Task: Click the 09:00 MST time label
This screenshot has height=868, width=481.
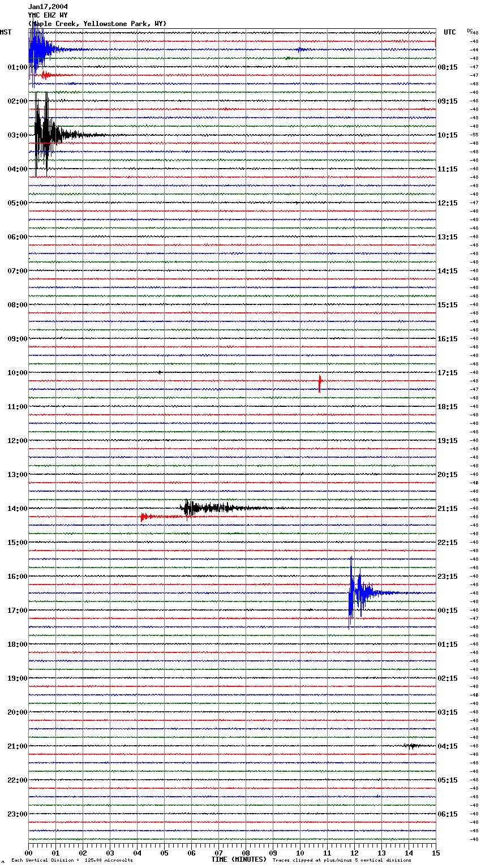Action: (18, 338)
